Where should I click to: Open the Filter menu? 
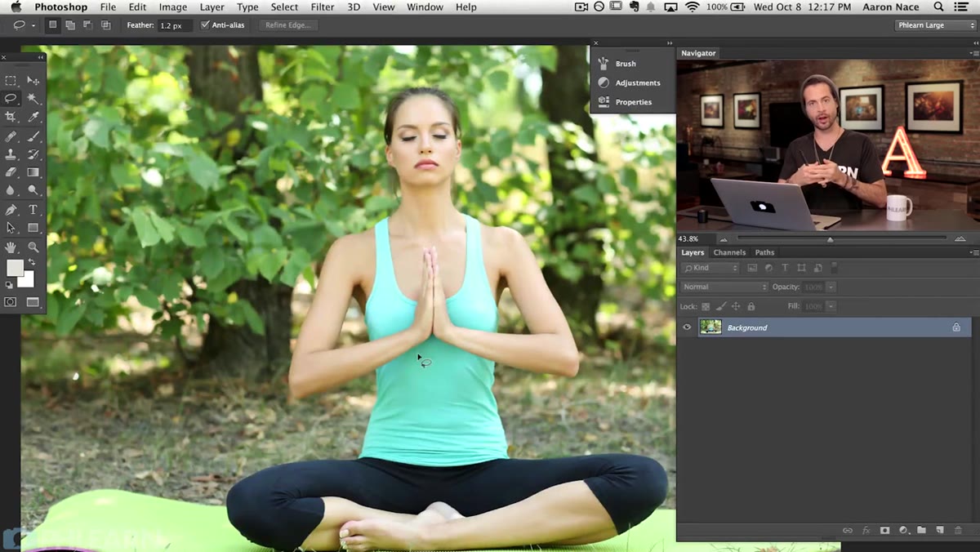point(323,7)
